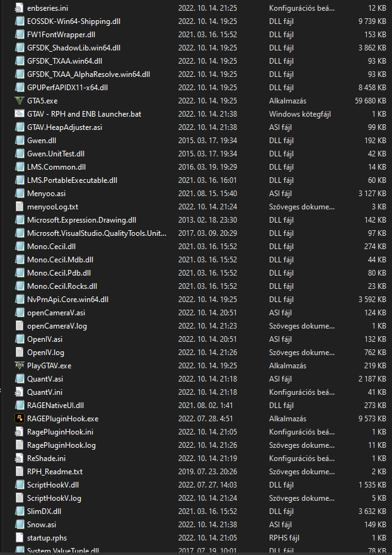Click the 2022. 07. 28. 4:51 date entry
The image size is (392, 555).
tap(205, 419)
